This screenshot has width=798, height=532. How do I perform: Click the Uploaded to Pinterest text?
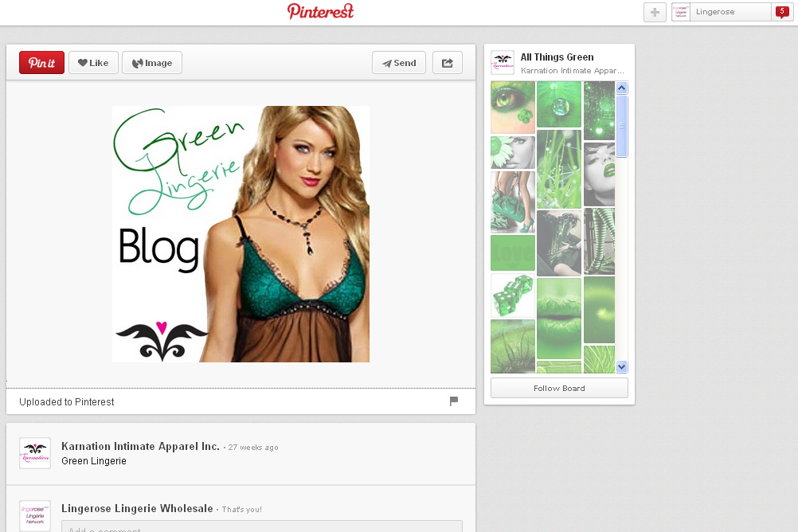(67, 401)
